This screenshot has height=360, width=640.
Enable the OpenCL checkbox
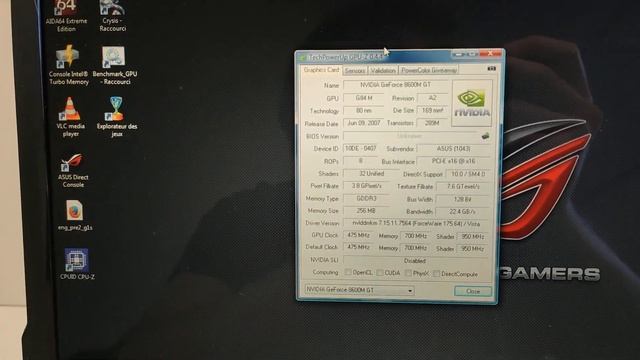point(348,272)
